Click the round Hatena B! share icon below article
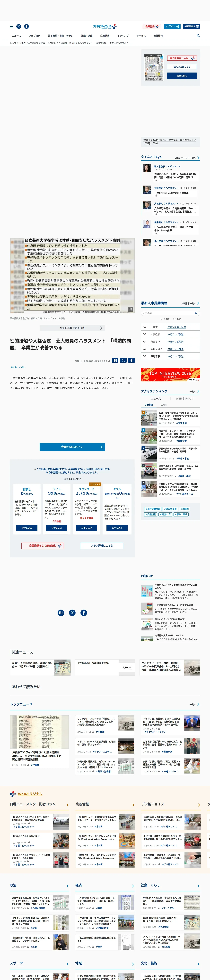The image size is (210, 980). [61, 613]
